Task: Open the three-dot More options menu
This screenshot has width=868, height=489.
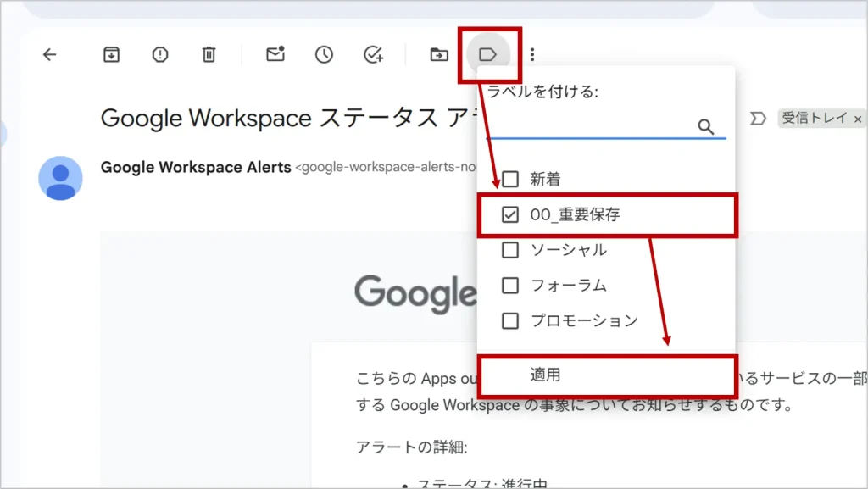Action: click(532, 55)
